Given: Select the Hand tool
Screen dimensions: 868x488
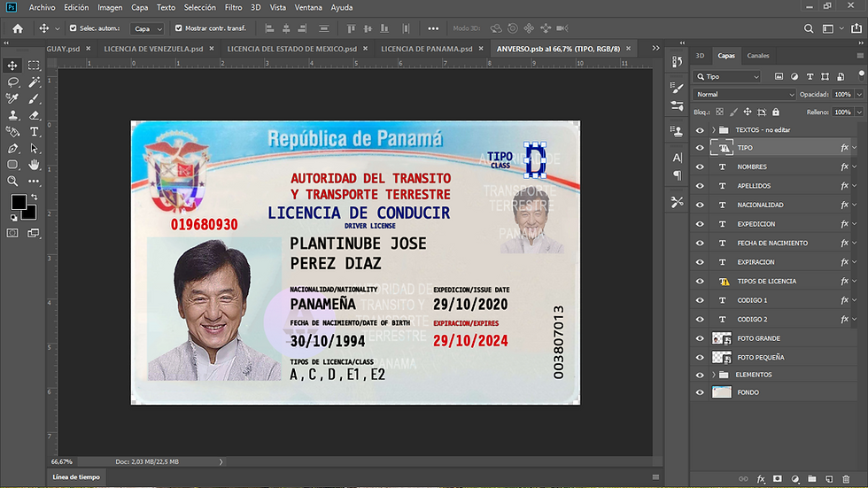Looking at the screenshot, I should pos(34,165).
